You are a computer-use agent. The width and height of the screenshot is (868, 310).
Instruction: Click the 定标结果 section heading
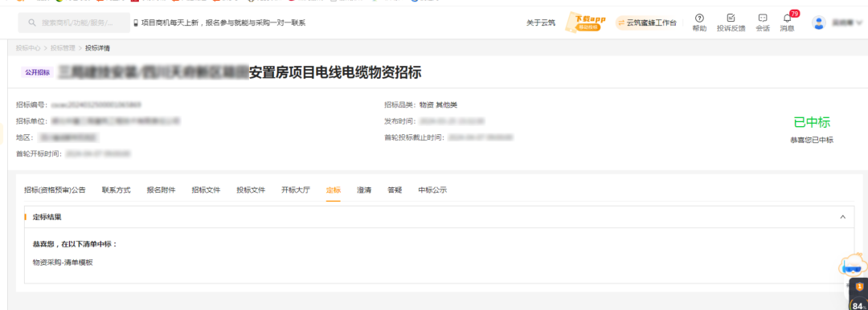tap(47, 217)
